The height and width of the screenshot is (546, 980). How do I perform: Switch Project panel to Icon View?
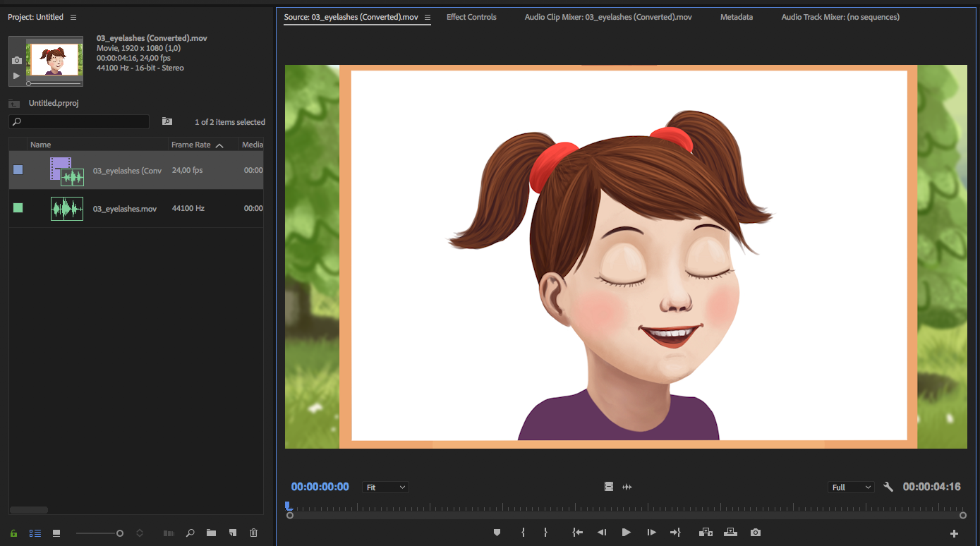[56, 533]
